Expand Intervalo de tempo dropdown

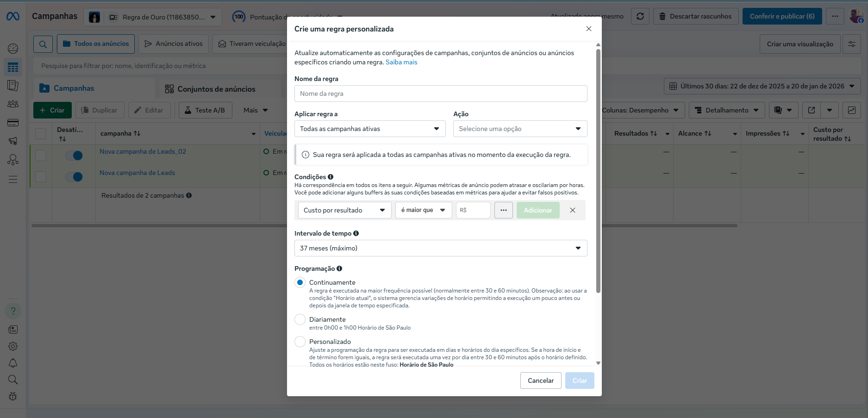[441, 248]
